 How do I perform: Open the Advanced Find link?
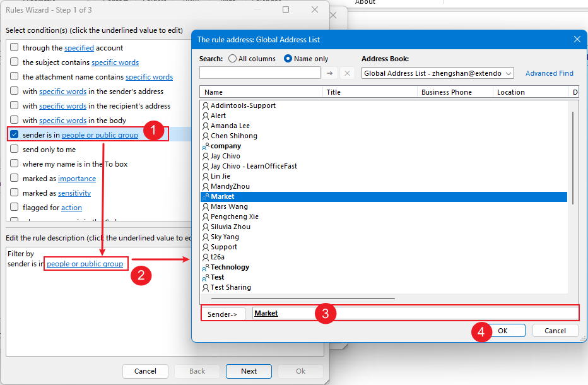tap(549, 73)
